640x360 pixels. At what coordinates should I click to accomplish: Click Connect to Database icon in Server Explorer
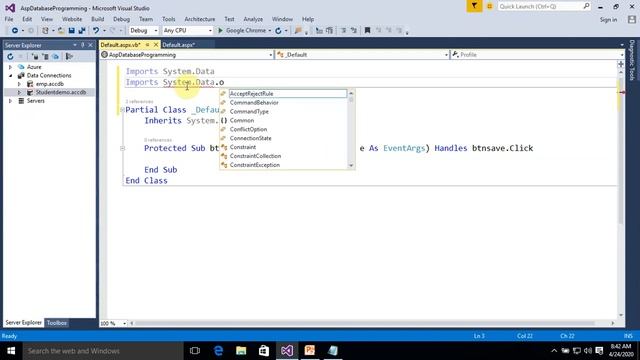coord(35,57)
